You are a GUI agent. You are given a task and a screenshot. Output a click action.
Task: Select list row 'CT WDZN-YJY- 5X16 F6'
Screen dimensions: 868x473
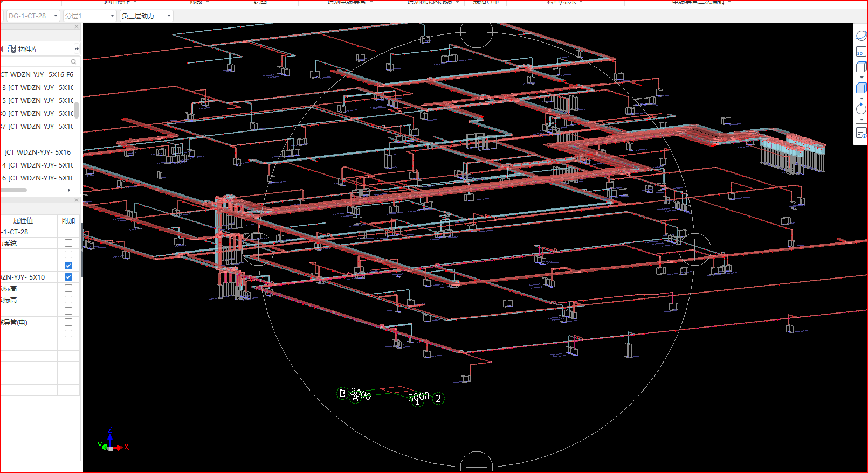pos(37,75)
